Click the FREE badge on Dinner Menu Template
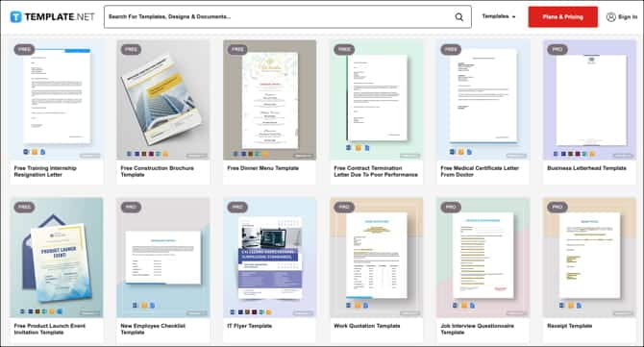 coord(237,49)
